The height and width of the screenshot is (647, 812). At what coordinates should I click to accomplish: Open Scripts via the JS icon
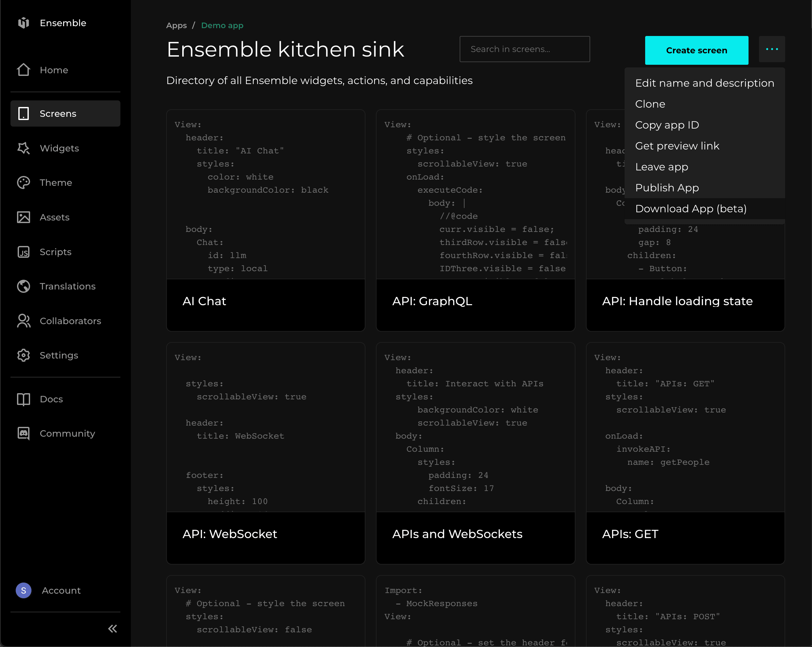coord(23,252)
